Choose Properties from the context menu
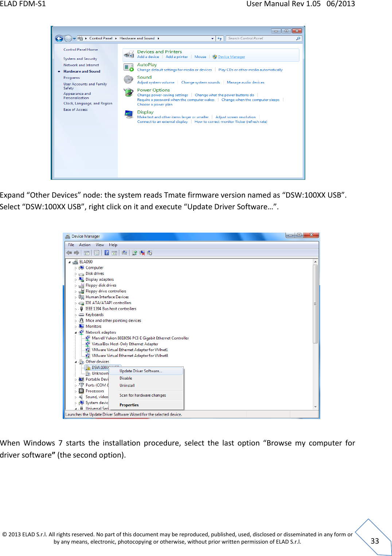Screen dimensions: 392x556 146,405
